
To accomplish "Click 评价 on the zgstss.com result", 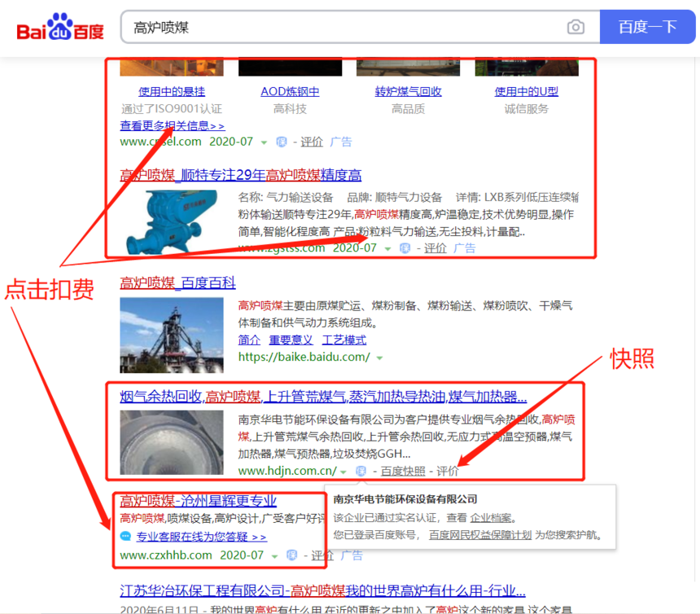I will (x=435, y=248).
